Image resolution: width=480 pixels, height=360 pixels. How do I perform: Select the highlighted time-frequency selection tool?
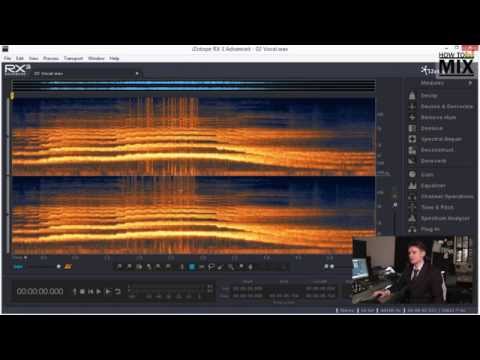coord(192,267)
